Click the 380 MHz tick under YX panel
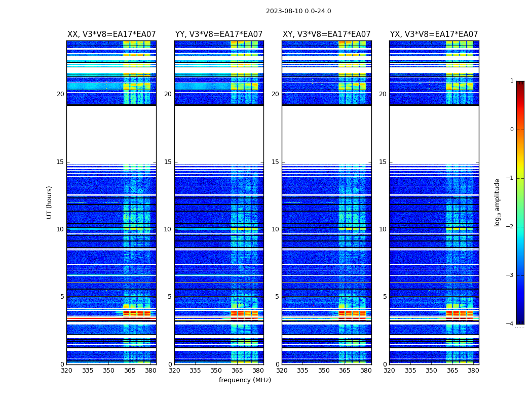The height and width of the screenshot is (405, 532). (x=473, y=371)
